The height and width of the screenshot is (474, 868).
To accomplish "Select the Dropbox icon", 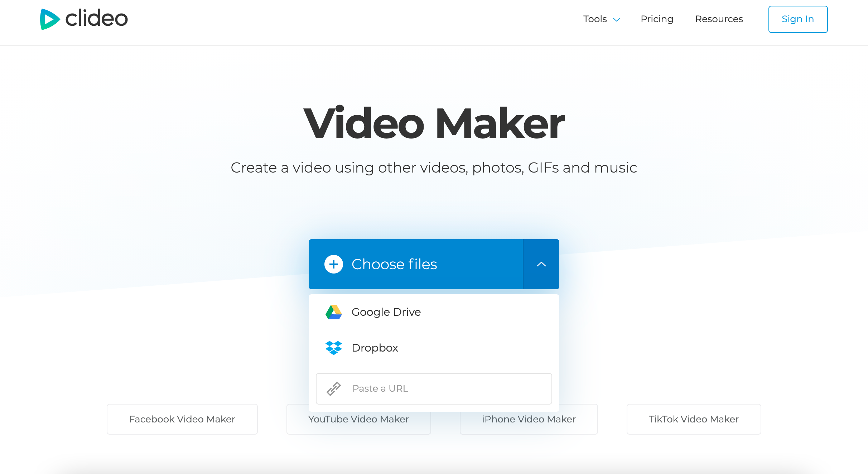I will click(334, 348).
